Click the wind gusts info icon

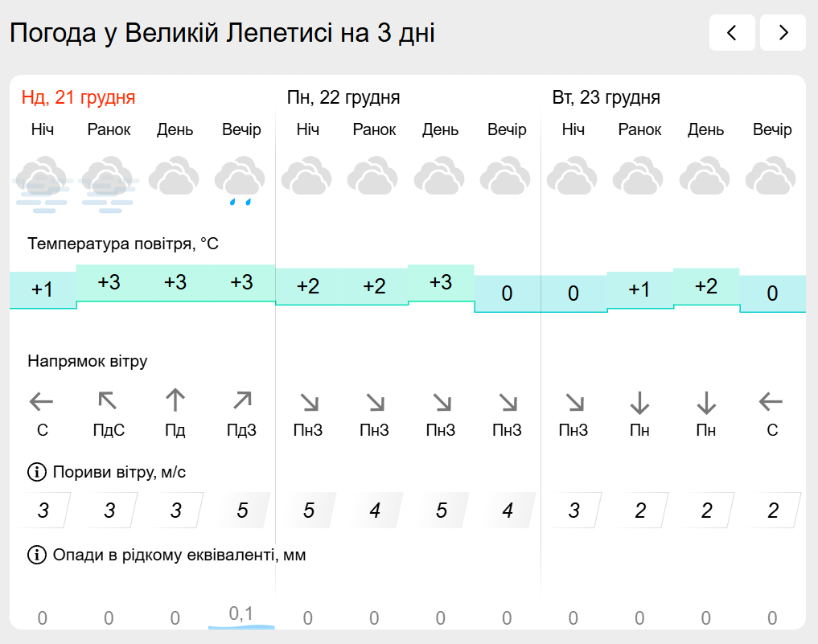coord(37,472)
